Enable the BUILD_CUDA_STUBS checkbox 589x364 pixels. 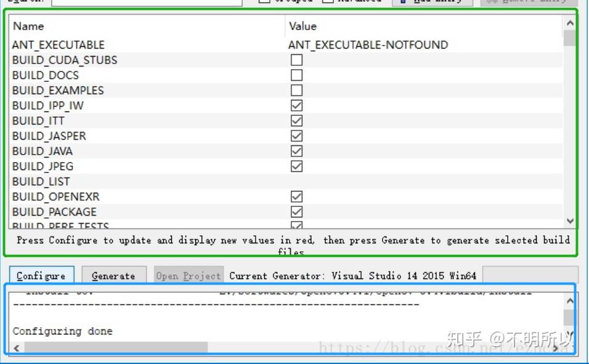[x=298, y=60]
